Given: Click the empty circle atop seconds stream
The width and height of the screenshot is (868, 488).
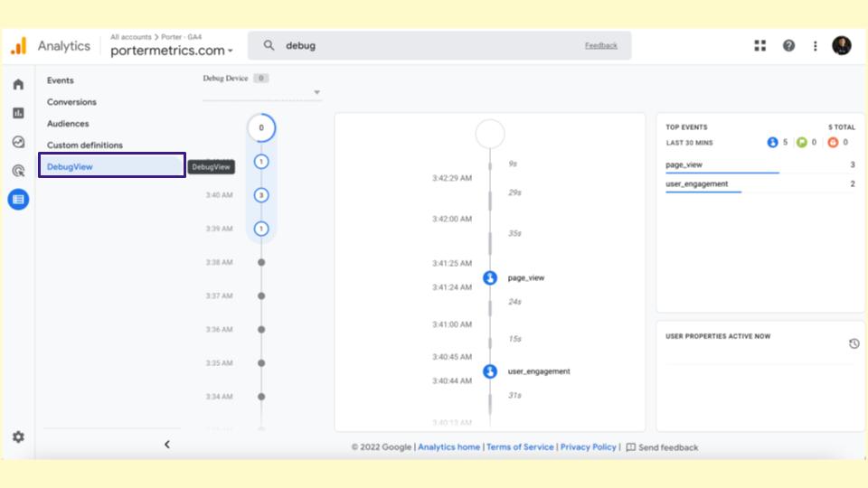Looking at the screenshot, I should click(490, 134).
